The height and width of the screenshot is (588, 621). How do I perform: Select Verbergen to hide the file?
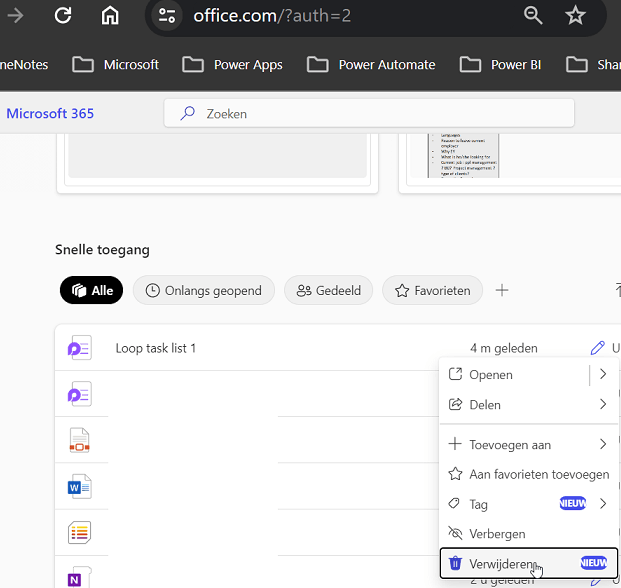(x=529, y=534)
